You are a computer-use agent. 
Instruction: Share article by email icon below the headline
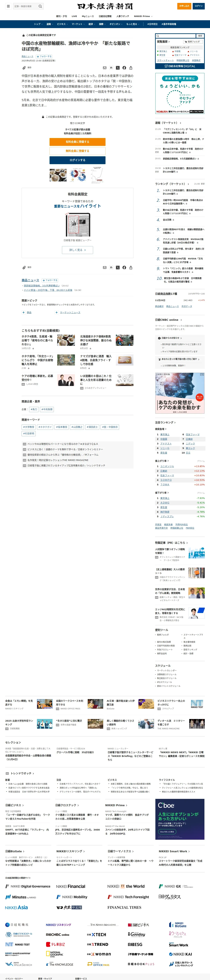coord(105,68)
